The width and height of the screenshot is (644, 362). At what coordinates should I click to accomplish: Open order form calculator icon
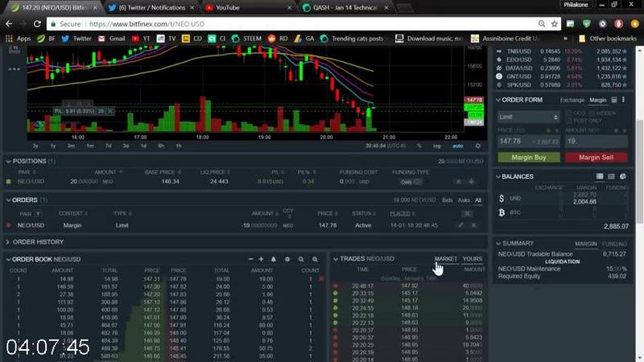[x=614, y=100]
